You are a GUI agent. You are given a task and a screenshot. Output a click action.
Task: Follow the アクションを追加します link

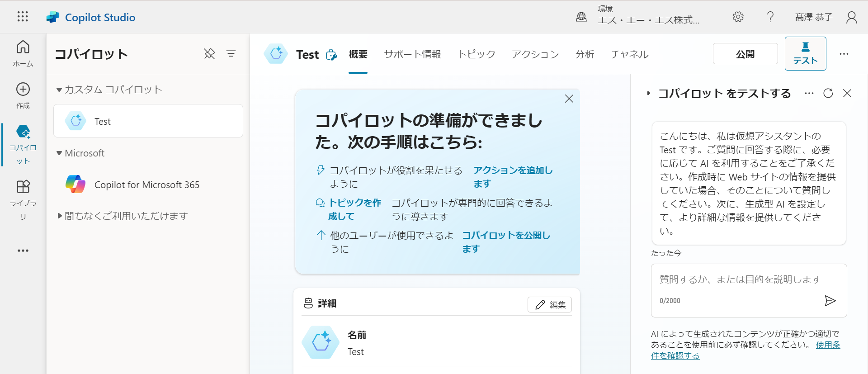tap(513, 177)
